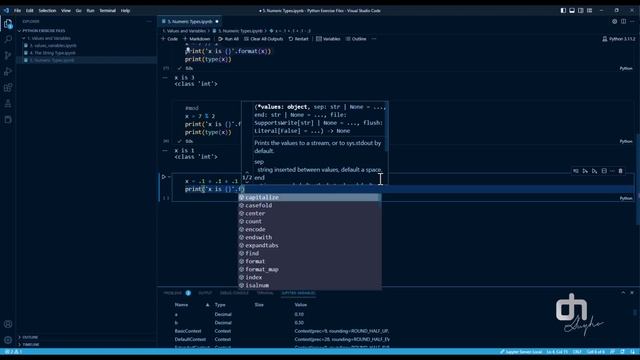Open the Go menu
Screen dimensions: 640x360
(78, 11)
